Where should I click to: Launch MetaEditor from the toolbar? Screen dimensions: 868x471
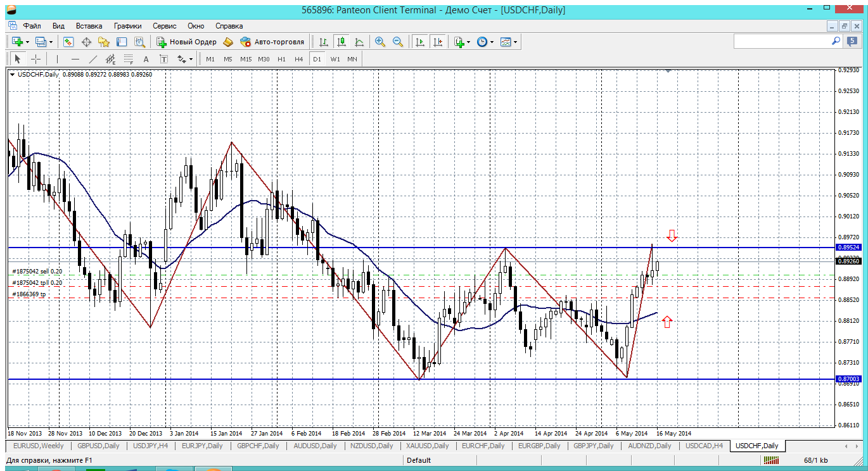(x=227, y=42)
